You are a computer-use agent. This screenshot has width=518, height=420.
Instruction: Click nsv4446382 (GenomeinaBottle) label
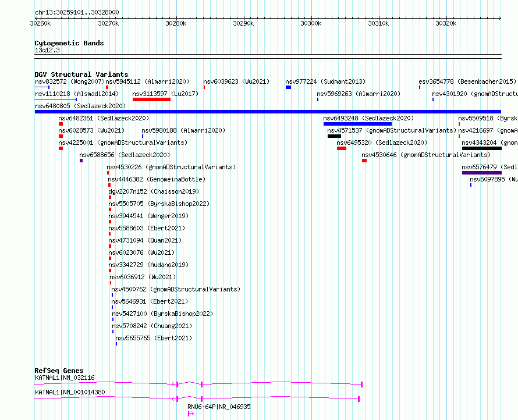coord(157,179)
